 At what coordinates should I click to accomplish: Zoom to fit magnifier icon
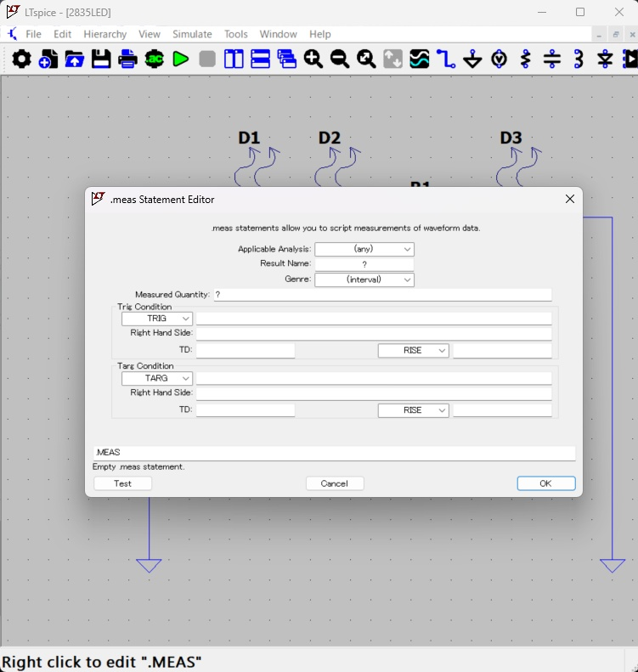(x=366, y=59)
